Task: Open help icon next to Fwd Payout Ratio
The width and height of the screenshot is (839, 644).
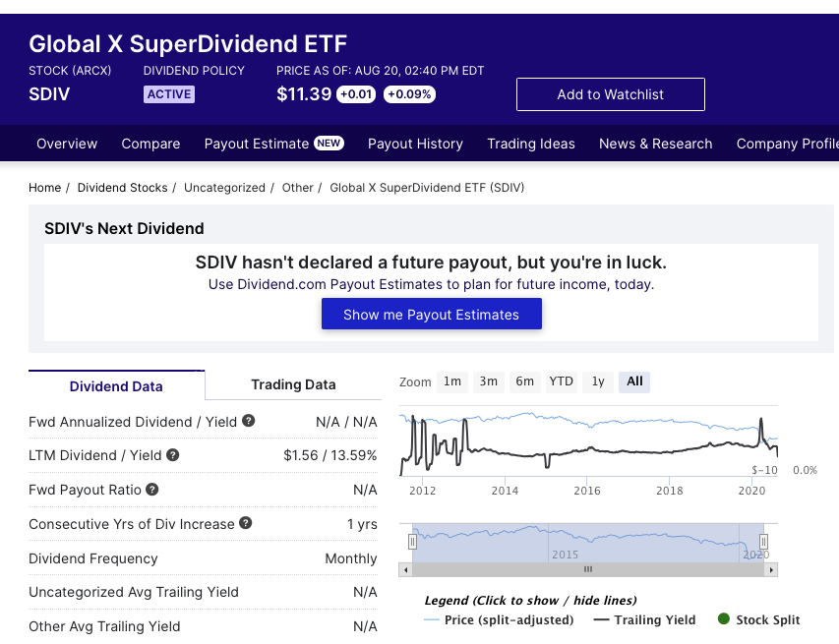Action: (x=151, y=490)
